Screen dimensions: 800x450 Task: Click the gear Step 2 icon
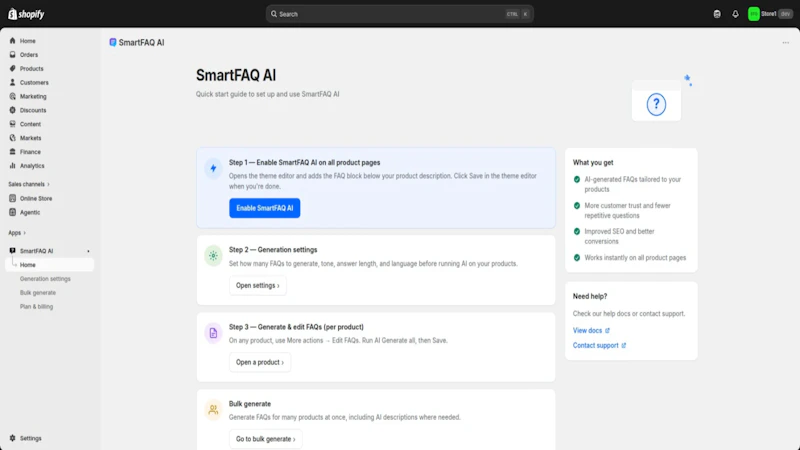[x=213, y=255]
